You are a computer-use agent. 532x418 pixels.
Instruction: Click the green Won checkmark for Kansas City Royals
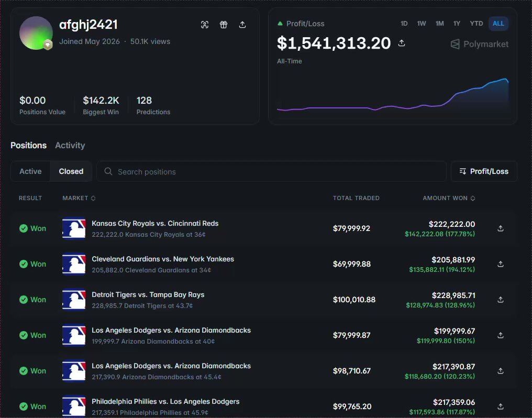[24, 228]
